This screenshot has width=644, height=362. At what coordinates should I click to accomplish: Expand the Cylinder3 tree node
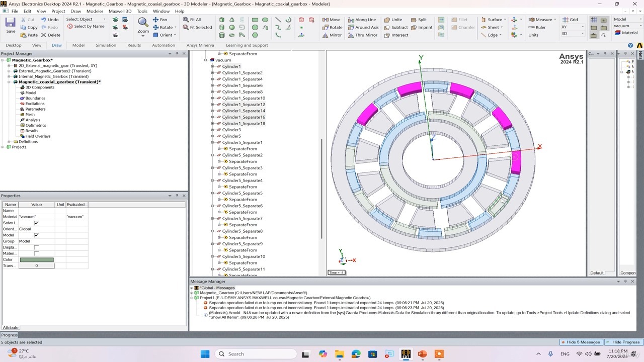[212, 130]
